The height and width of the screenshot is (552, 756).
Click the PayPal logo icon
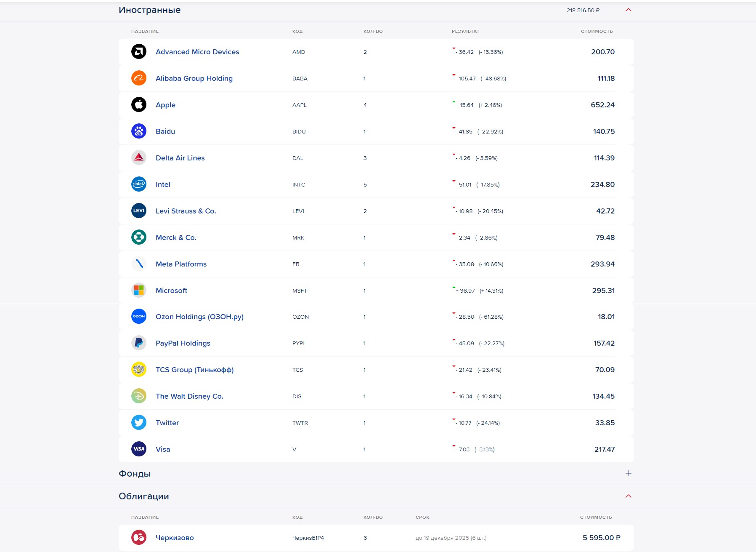click(x=139, y=343)
